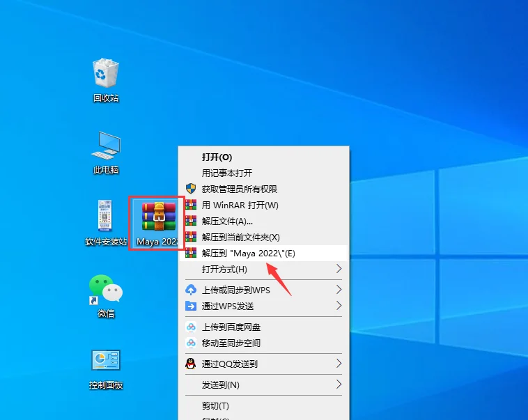Choose 解压到当前文件夹(X) menu entry
528x420 pixels.
point(263,237)
